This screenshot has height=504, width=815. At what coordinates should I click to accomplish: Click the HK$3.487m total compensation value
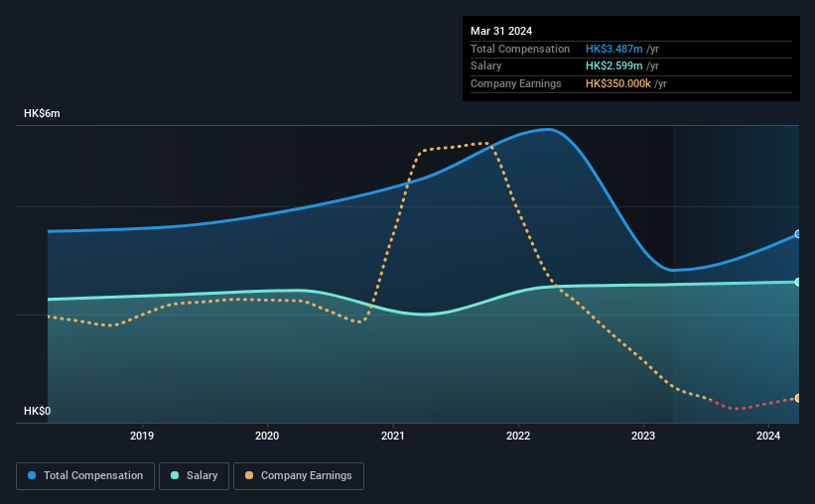[x=613, y=49]
